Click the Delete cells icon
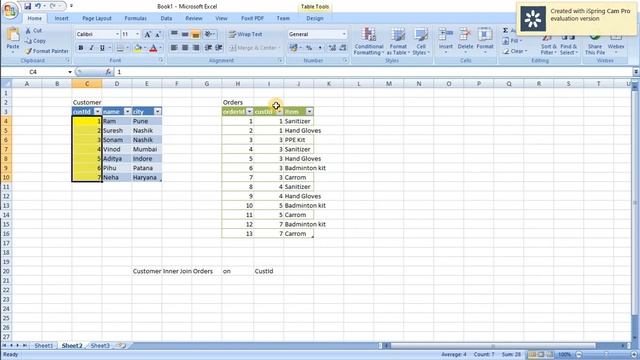The height and width of the screenshot is (360, 640). pyautogui.click(x=465, y=35)
